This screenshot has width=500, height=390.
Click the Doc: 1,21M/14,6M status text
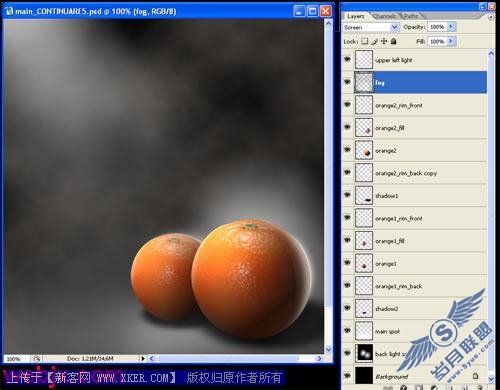(x=90, y=359)
